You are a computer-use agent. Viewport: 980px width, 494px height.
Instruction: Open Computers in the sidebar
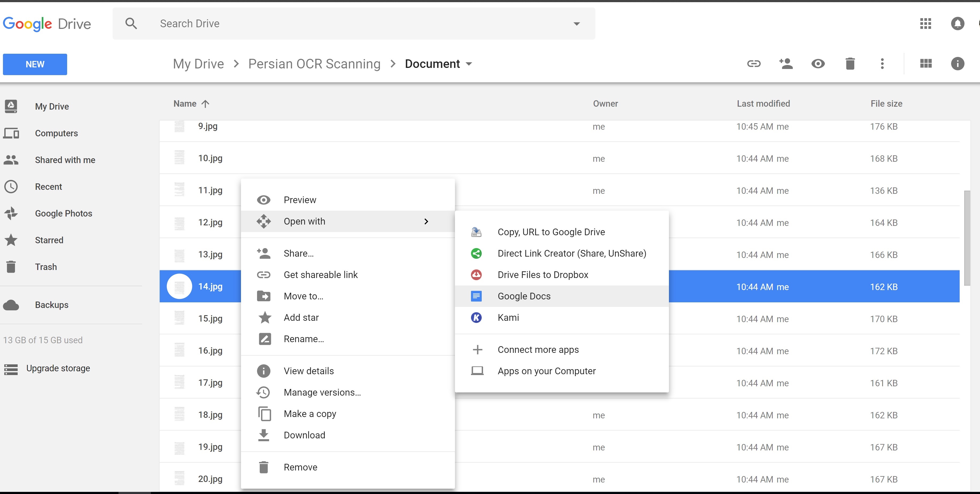(56, 133)
